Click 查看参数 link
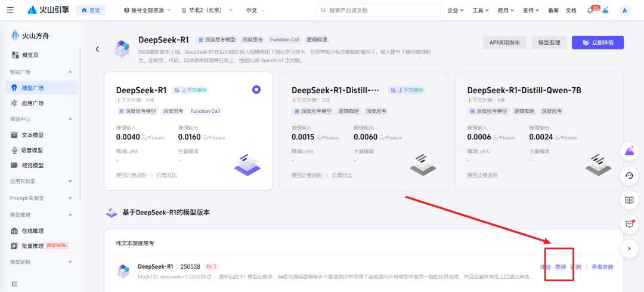Image resolution: width=644 pixels, height=292 pixels. [x=602, y=267]
